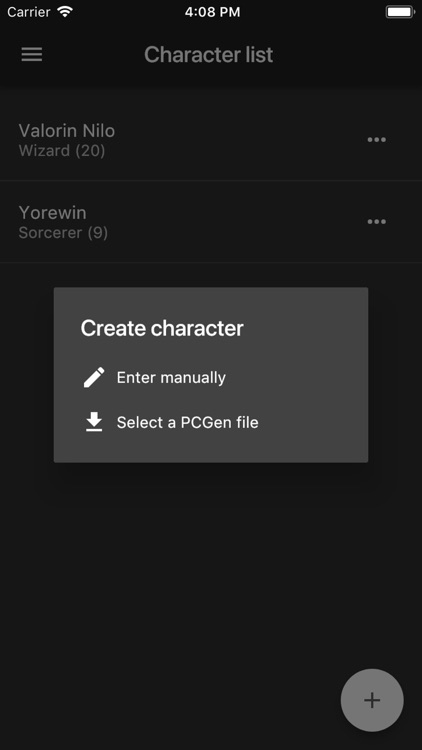Tap the Character list title
The image size is (422, 750).
[x=209, y=55]
